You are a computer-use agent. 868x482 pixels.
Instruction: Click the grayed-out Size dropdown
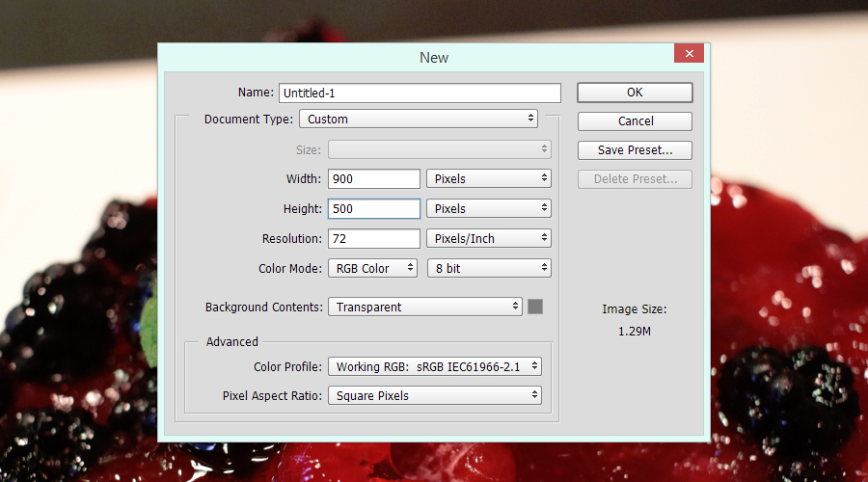439,149
